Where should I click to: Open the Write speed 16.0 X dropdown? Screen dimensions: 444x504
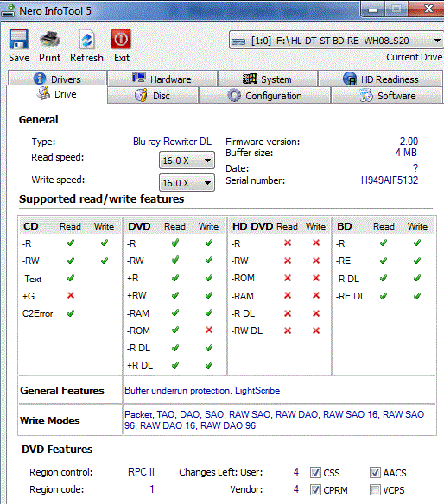pyautogui.click(x=187, y=183)
